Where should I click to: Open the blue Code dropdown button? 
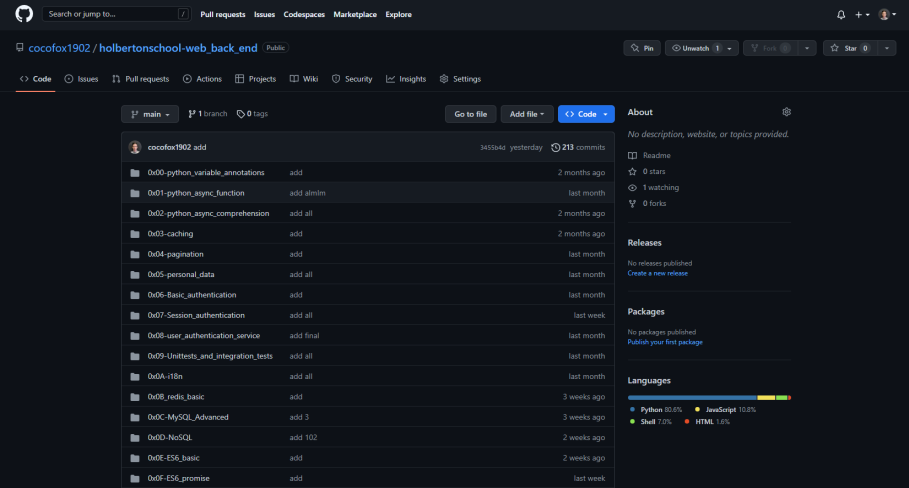586,114
